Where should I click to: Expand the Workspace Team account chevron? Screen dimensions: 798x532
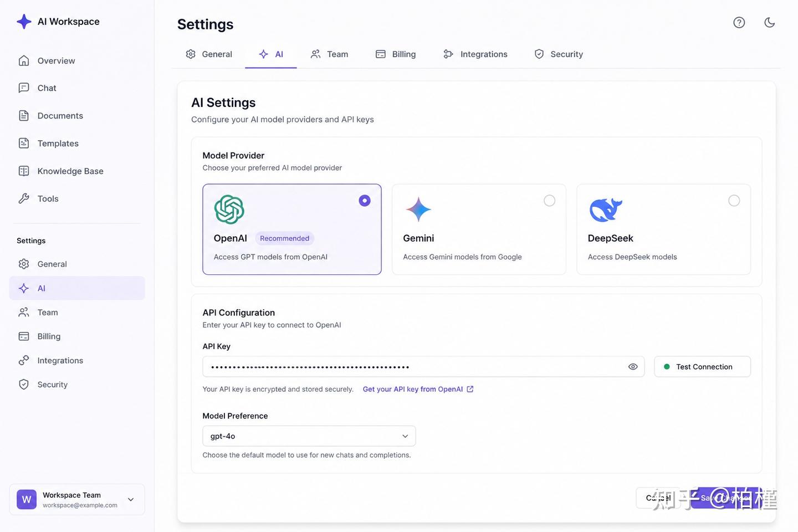point(131,499)
